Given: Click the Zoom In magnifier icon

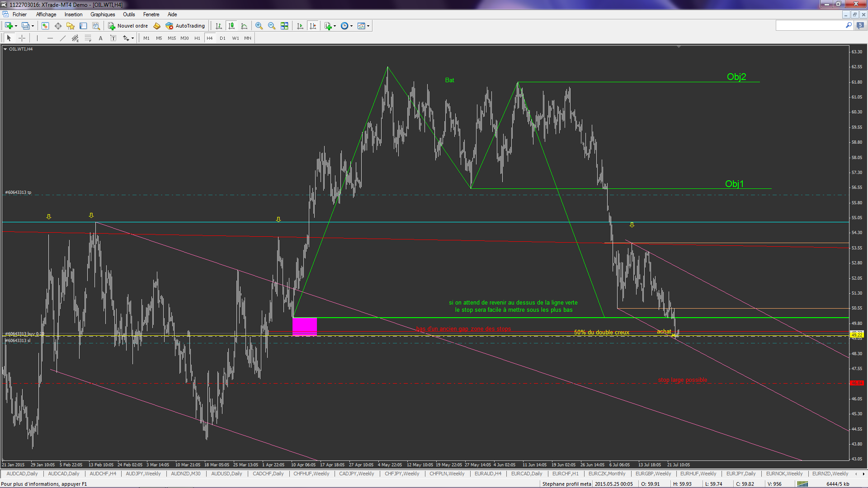Looking at the screenshot, I should pyautogui.click(x=259, y=26).
